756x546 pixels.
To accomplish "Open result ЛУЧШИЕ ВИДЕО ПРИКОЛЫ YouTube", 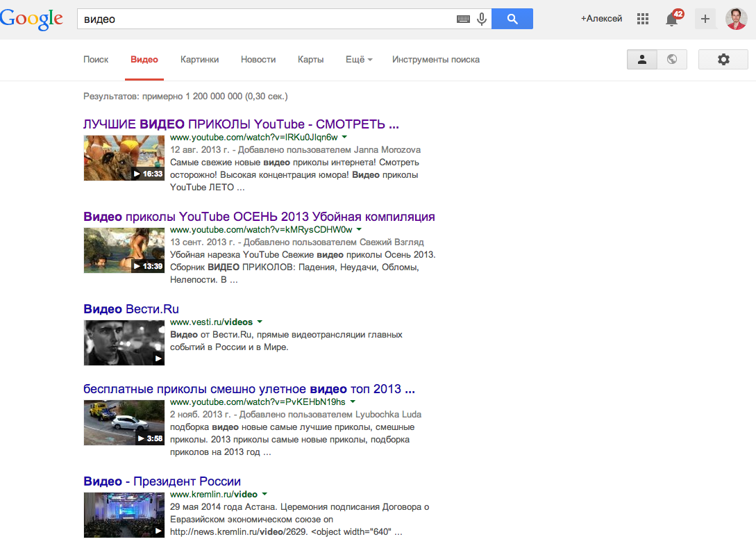I will [241, 124].
